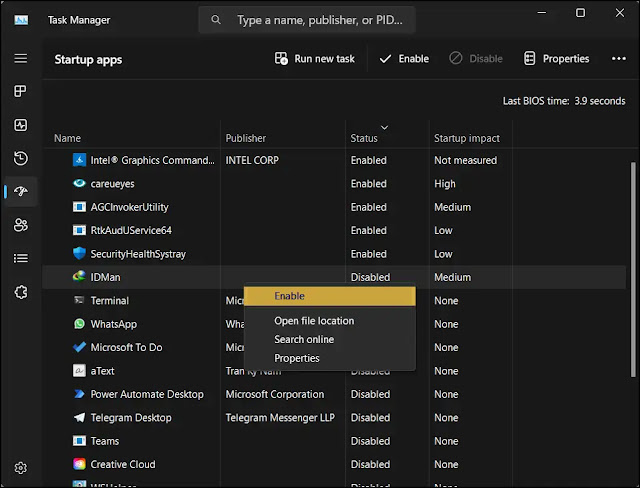640x488 pixels.
Task: Select the RtkAudUService64 name
Action: click(x=131, y=230)
